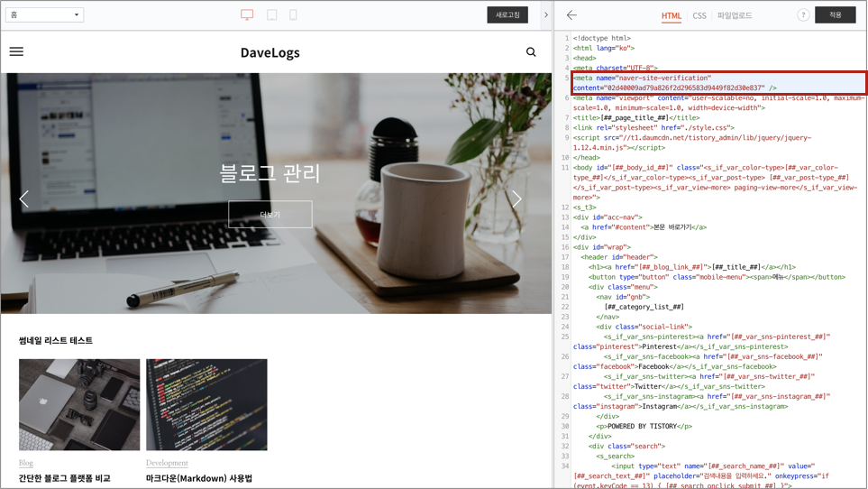Image resolution: width=868 pixels, height=489 pixels.
Task: Click the 썸네일 리스트 테스트 section heading
Action: [56, 340]
